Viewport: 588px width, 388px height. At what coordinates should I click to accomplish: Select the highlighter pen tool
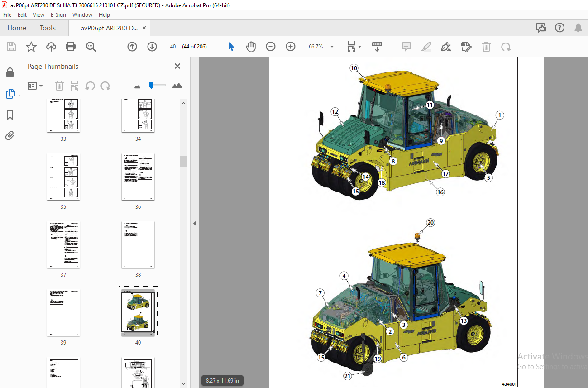426,47
